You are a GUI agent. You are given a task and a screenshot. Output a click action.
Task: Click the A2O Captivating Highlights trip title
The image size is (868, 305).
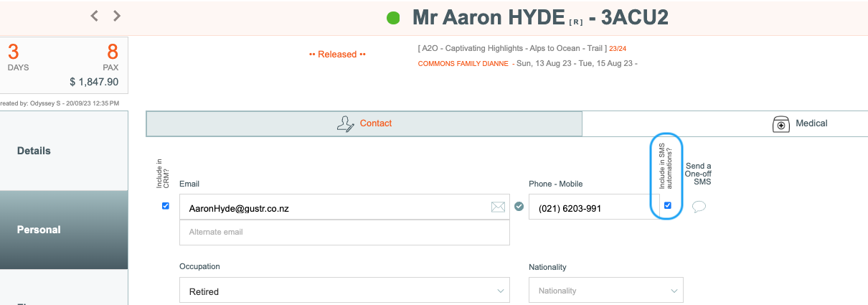pos(511,48)
